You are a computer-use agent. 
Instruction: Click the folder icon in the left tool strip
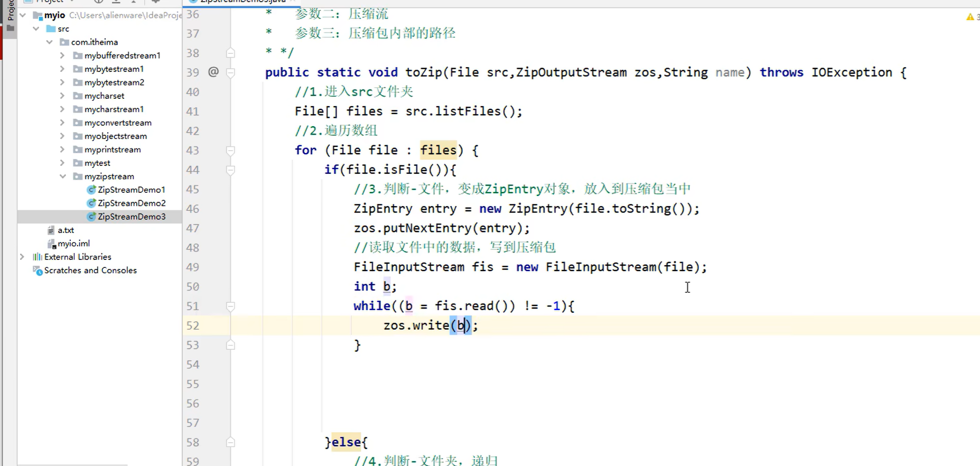coord(10,27)
